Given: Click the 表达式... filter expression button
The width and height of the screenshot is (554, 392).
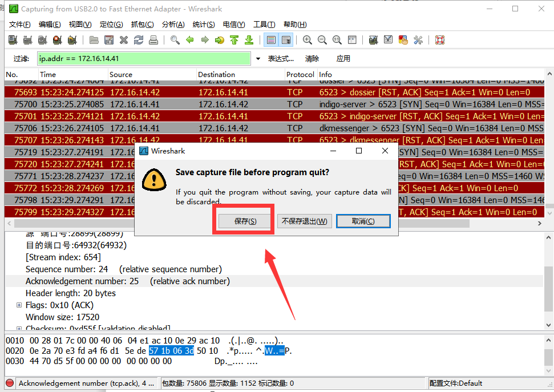Looking at the screenshot, I should coord(281,59).
